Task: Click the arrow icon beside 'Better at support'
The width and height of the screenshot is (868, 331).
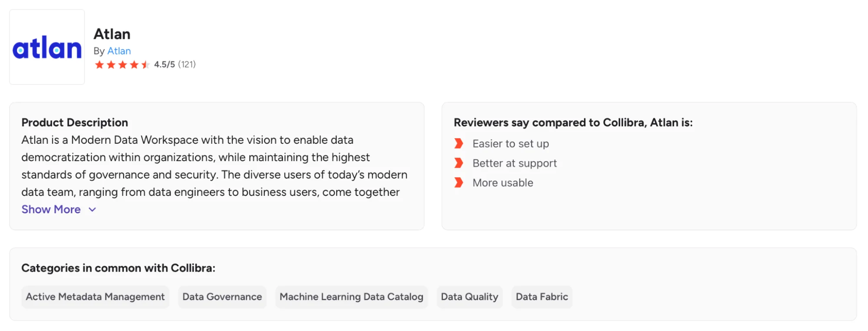Action: coord(459,163)
